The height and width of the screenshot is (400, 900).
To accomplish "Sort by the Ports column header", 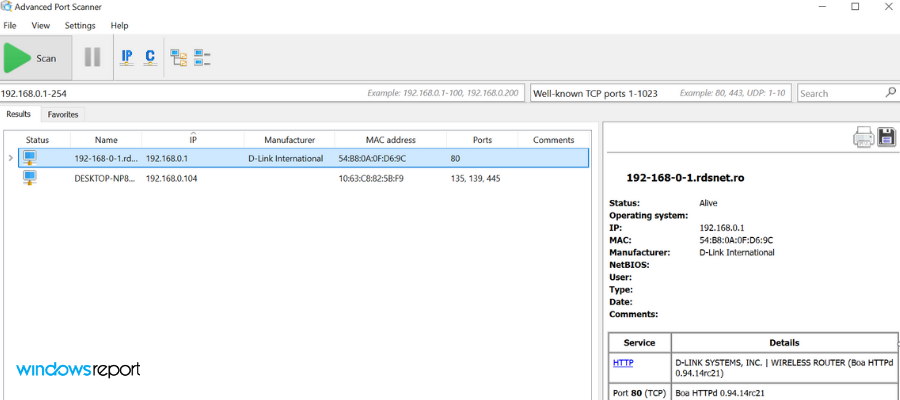I will pyautogui.click(x=482, y=140).
